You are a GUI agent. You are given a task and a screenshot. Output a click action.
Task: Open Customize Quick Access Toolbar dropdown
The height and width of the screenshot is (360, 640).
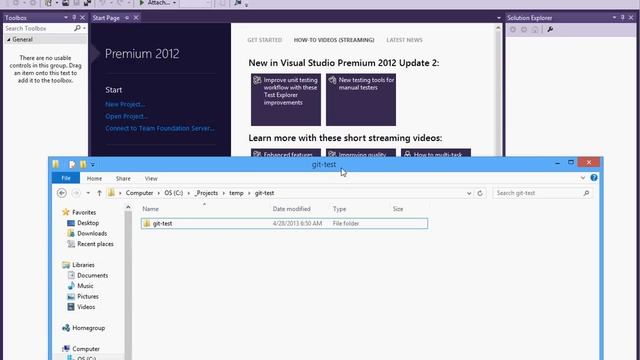pyautogui.click(x=93, y=164)
